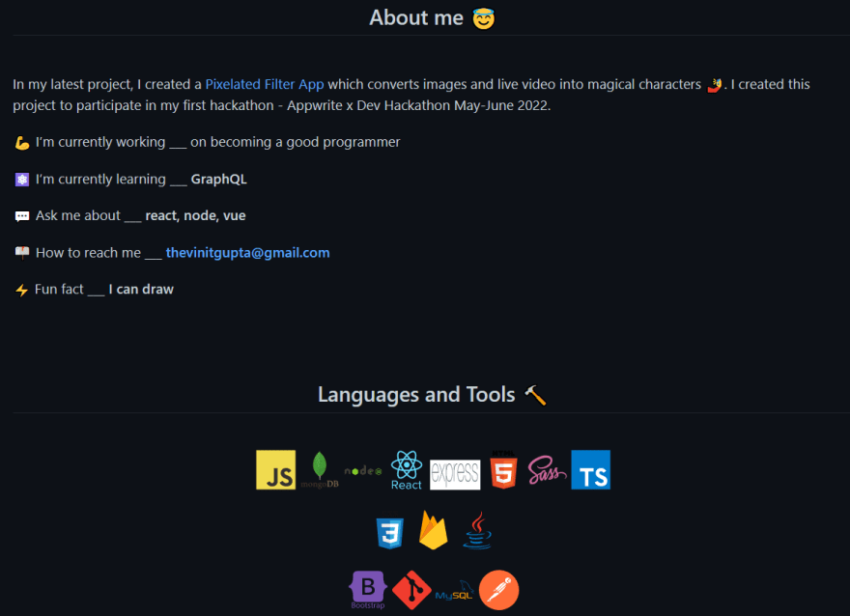Click the Firebase flame logo
This screenshot has width=850, height=616.
433,530
